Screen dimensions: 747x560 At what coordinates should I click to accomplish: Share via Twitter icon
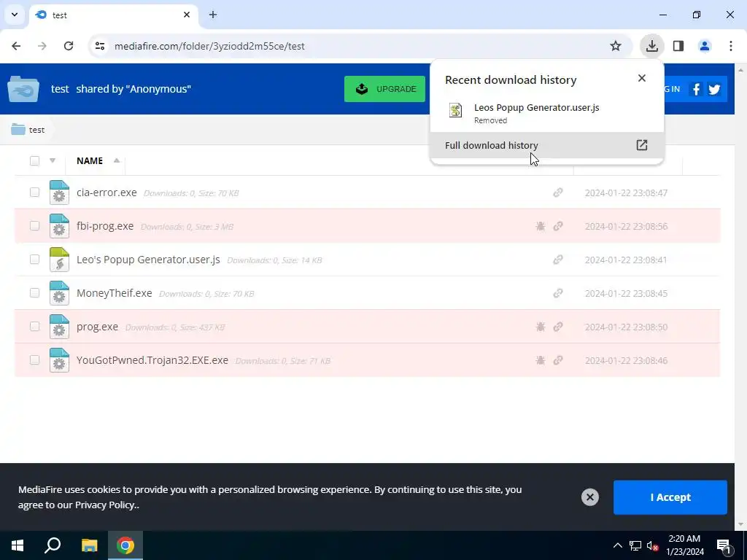714,89
